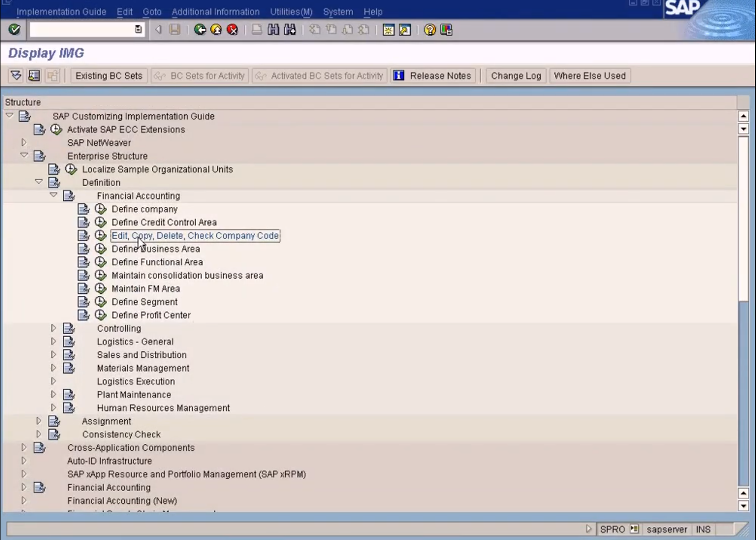Image resolution: width=756 pixels, height=540 pixels.
Task: Click the green Back arrow icon
Action: coord(200,30)
